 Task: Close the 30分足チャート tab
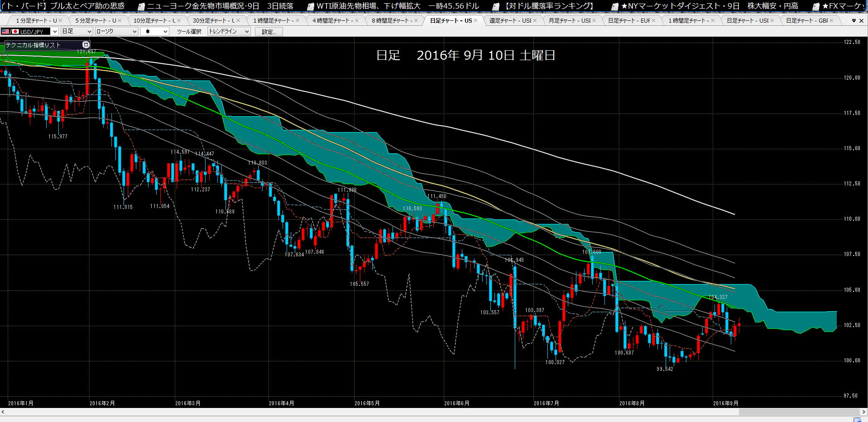pyautogui.click(x=238, y=20)
